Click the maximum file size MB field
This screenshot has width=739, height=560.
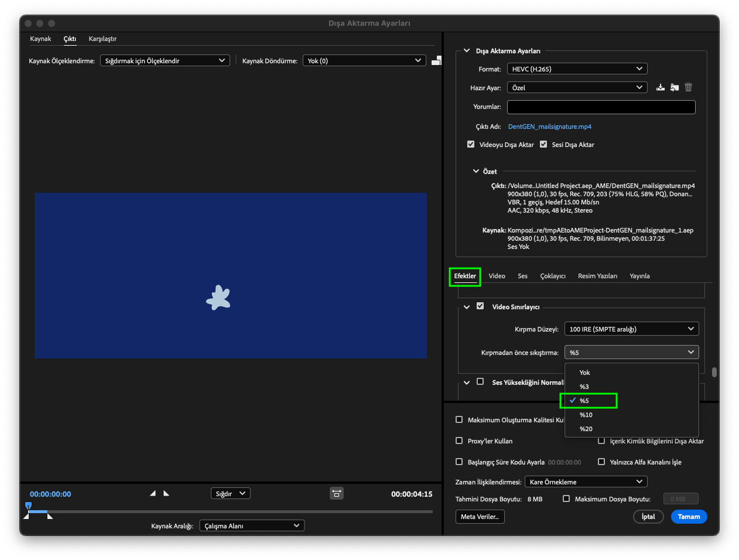coord(680,498)
